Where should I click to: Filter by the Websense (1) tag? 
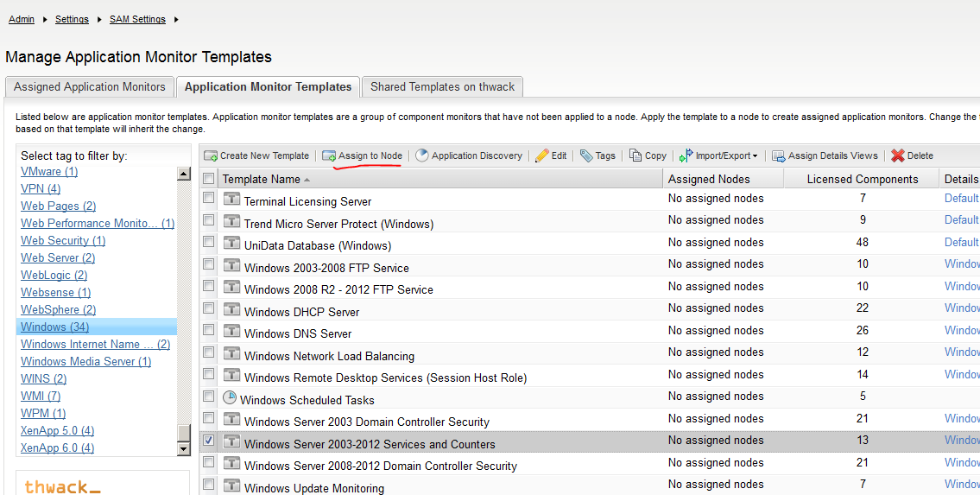coord(55,293)
